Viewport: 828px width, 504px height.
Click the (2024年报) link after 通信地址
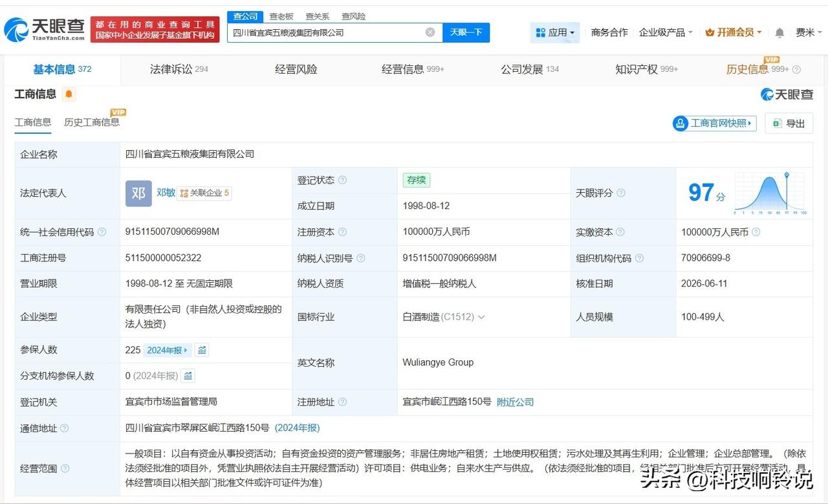click(297, 428)
